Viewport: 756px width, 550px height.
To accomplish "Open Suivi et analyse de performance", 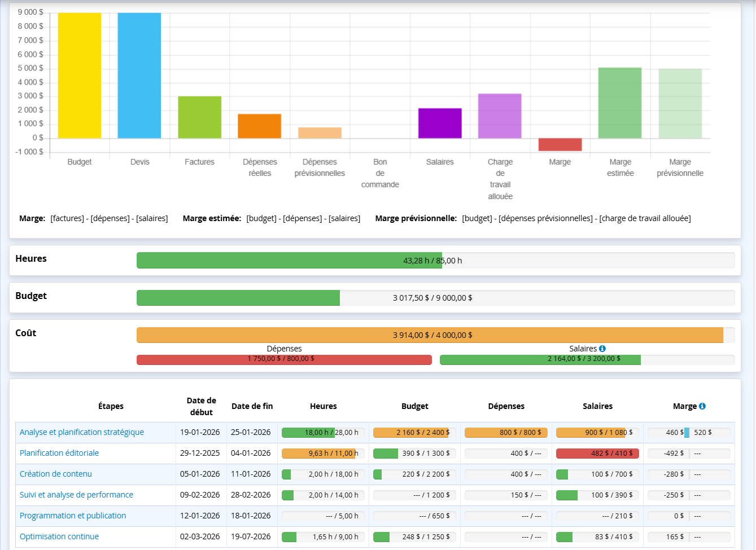I will (x=76, y=495).
